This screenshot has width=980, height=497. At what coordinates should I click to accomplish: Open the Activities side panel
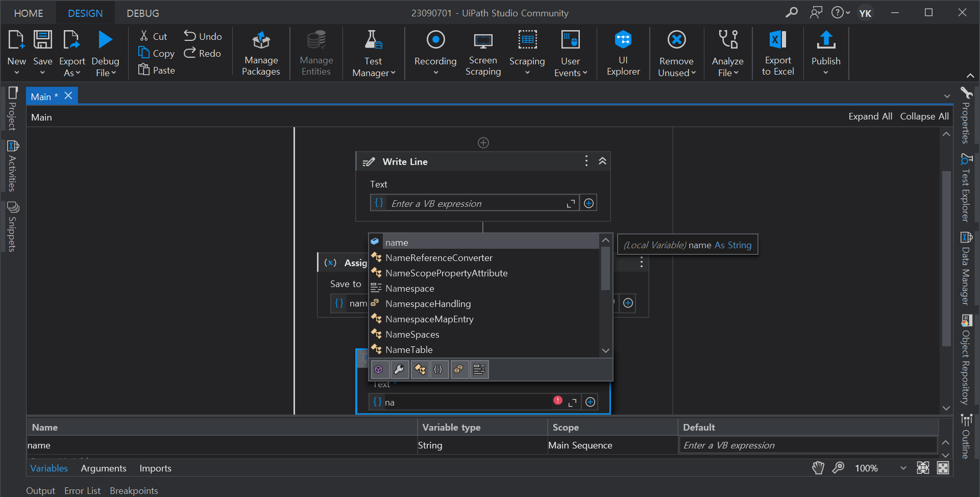tap(12, 166)
